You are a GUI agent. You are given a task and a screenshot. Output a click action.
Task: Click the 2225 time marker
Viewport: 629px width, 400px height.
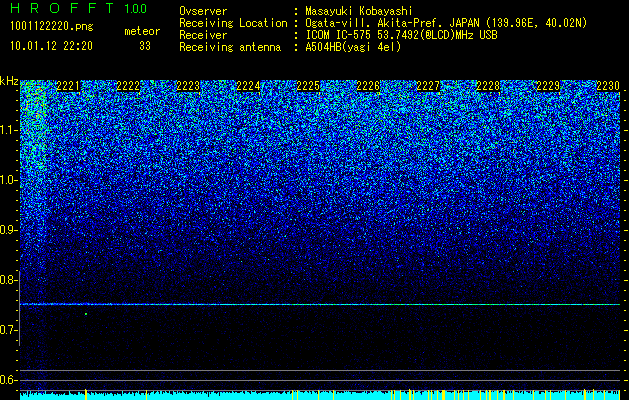pyautogui.click(x=308, y=86)
